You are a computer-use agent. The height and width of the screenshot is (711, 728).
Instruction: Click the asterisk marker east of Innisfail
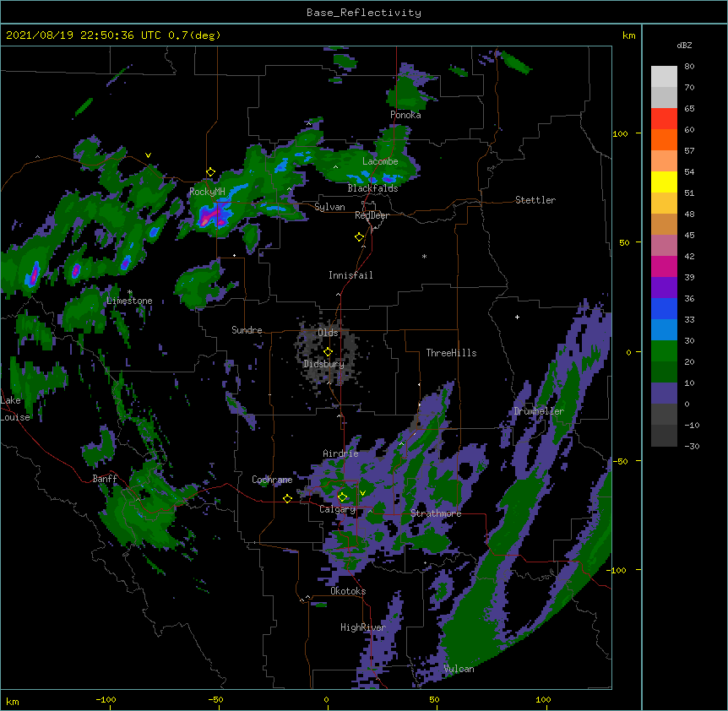424,256
